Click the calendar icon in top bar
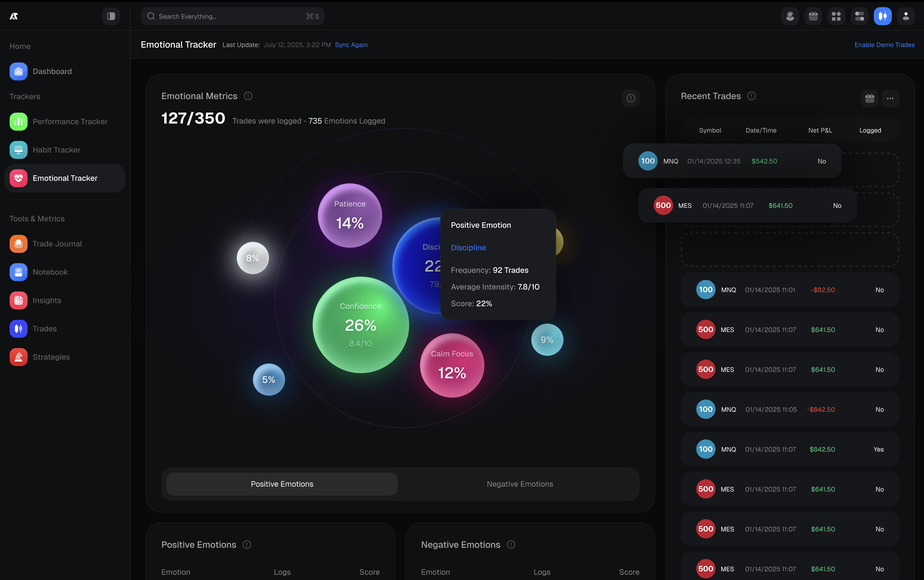Image resolution: width=924 pixels, height=580 pixels. (813, 16)
